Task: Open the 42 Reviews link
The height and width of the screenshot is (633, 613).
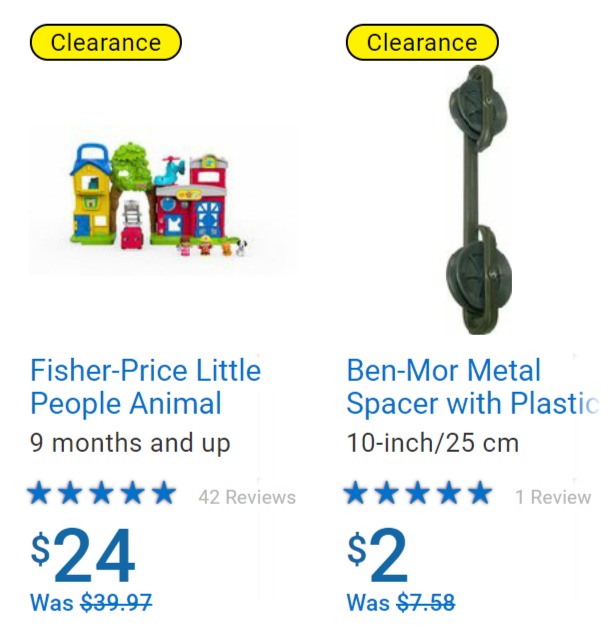Action: click(247, 497)
